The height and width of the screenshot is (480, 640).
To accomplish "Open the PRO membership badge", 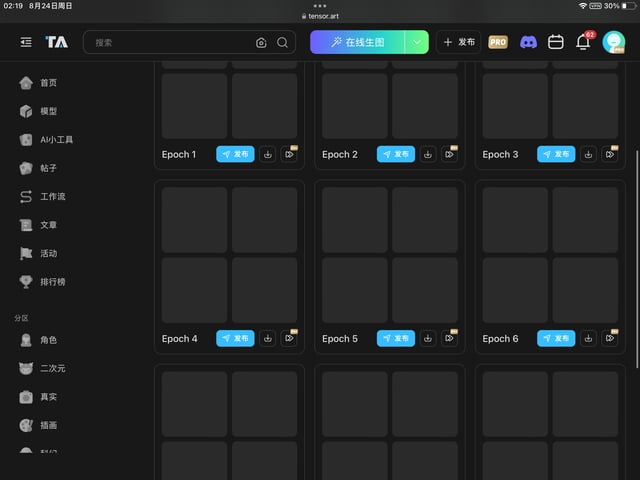I will tap(498, 42).
